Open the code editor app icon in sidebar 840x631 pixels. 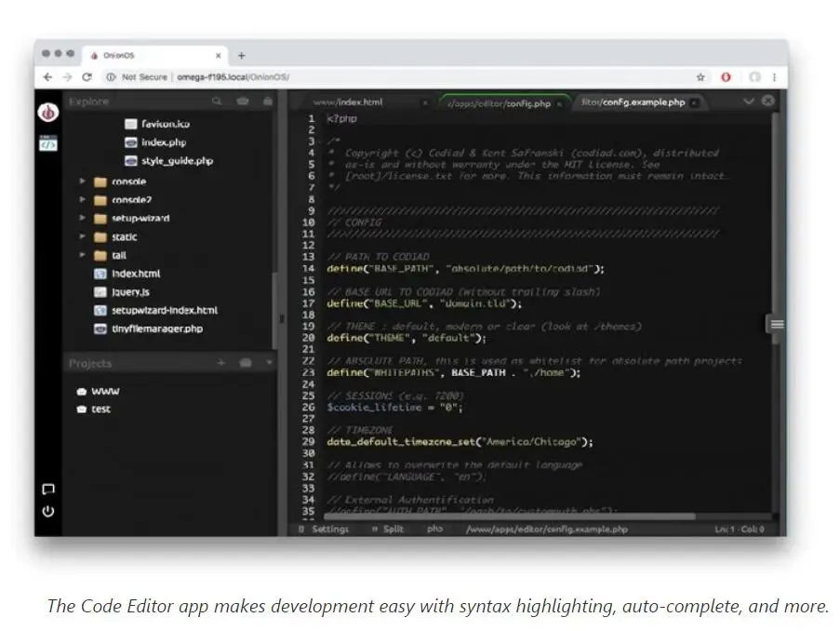47,143
